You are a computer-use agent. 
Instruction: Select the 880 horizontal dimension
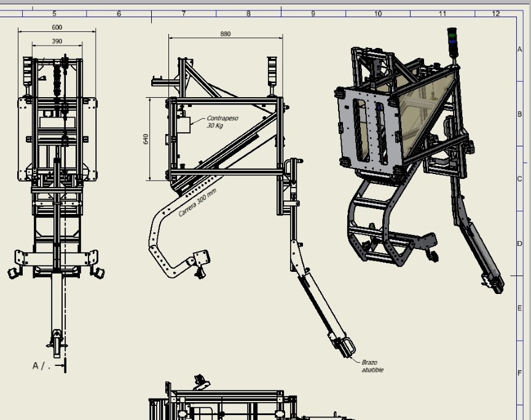tap(226, 34)
